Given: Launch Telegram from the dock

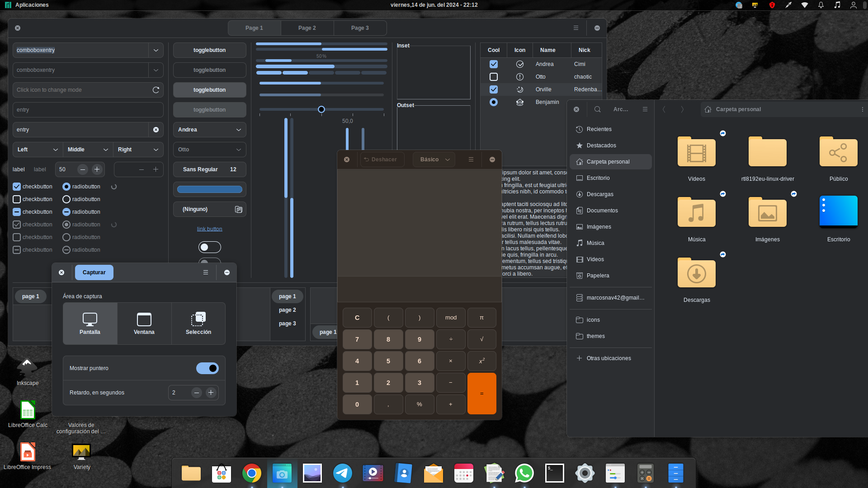Looking at the screenshot, I should pyautogui.click(x=342, y=473).
